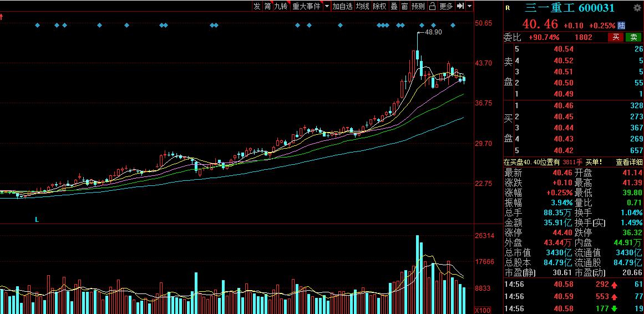Select 九转 indicator in toolbar
This screenshot has height=314, width=644.
tap(281, 7)
